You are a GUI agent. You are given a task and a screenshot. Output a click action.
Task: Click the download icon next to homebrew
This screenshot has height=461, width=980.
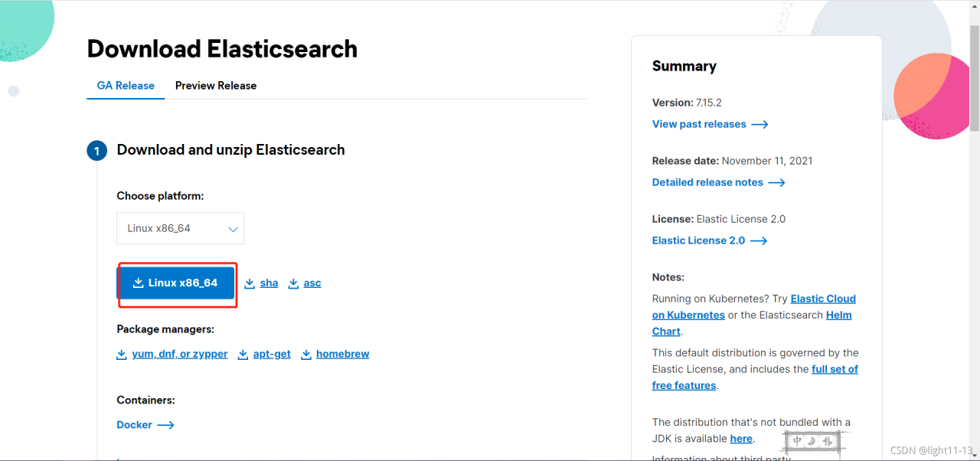[305, 355]
